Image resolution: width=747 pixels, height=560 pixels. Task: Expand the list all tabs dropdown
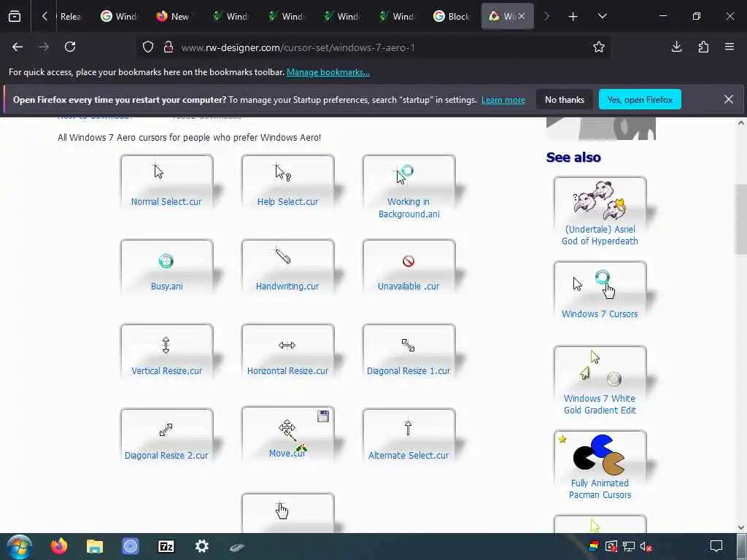pos(603,16)
